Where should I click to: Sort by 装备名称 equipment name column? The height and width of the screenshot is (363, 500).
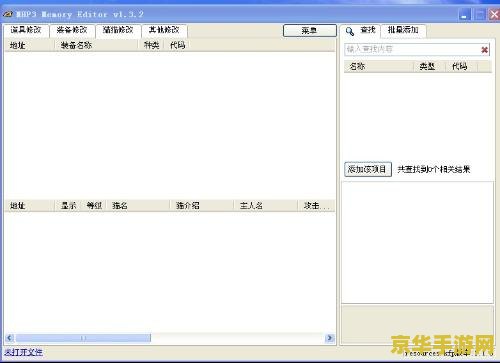pos(96,45)
